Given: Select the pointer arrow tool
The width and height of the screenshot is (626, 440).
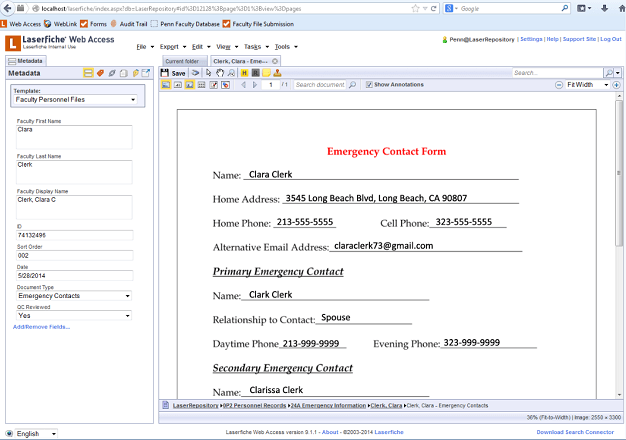Looking at the screenshot, I should click(x=208, y=73).
